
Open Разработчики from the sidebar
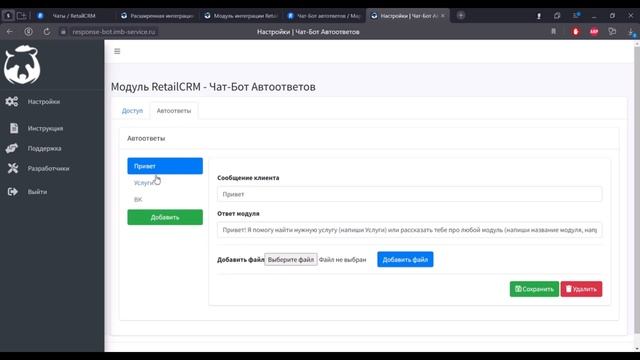coord(48,168)
